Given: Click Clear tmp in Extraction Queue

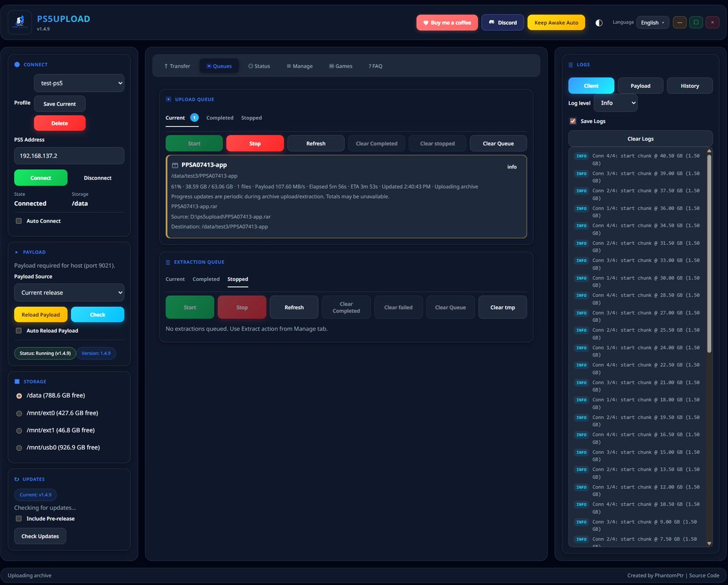Looking at the screenshot, I should click(x=502, y=307).
